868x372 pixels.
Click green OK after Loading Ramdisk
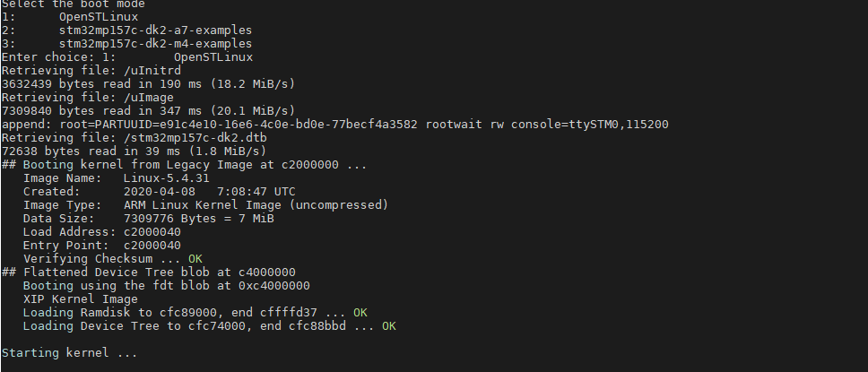(360, 313)
